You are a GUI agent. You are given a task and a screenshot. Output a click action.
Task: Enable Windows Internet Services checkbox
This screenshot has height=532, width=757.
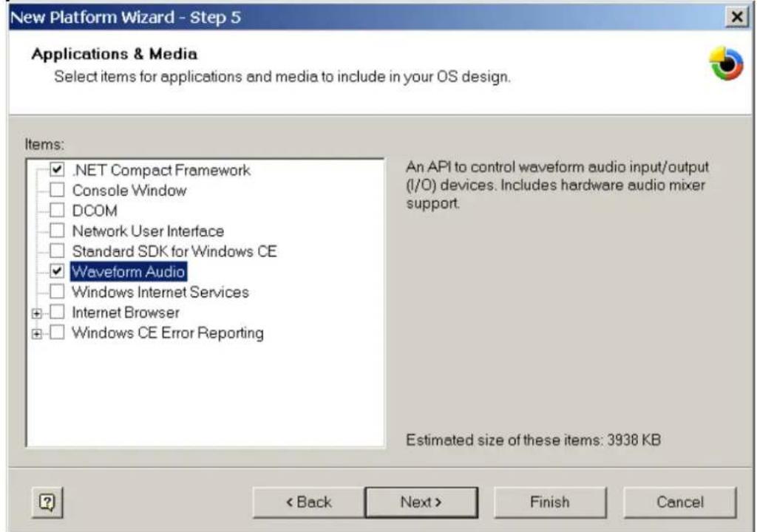(x=57, y=291)
